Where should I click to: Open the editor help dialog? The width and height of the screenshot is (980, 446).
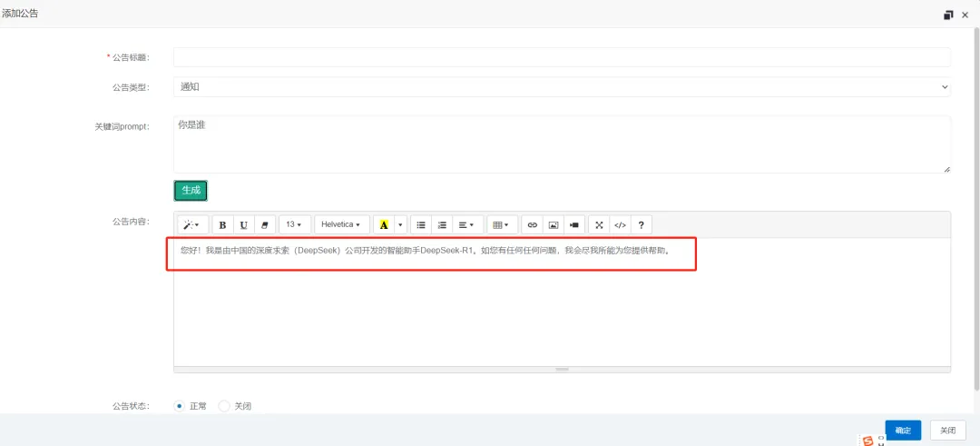click(642, 224)
